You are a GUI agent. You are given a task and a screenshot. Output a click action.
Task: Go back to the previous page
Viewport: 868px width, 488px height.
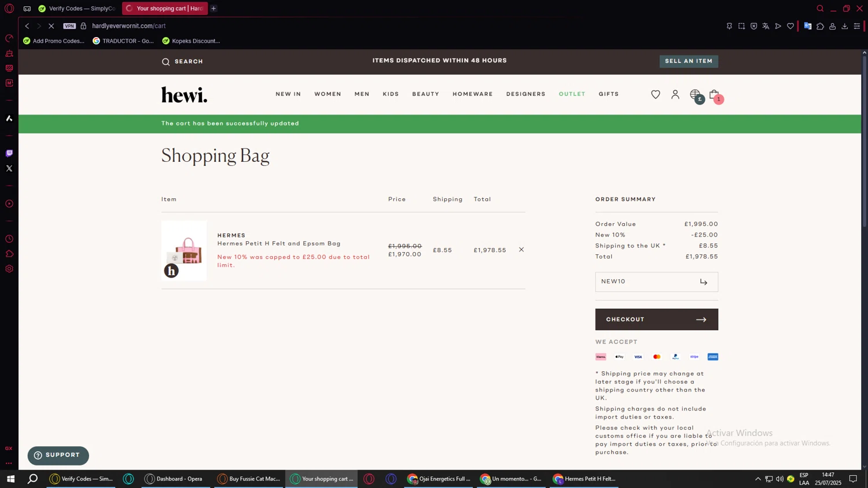point(27,26)
